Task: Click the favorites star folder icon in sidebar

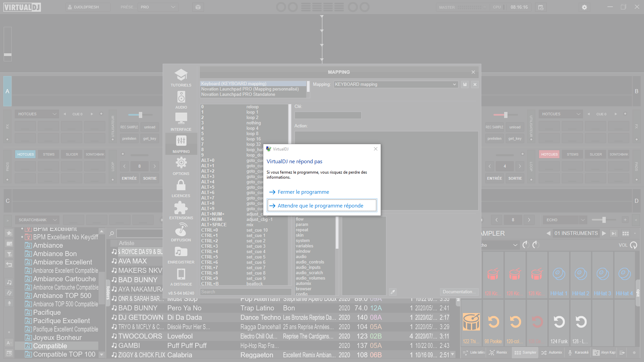Action: click(x=9, y=233)
